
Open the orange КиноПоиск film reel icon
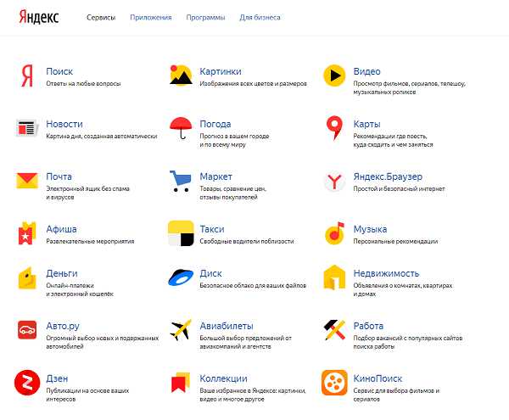click(x=334, y=383)
